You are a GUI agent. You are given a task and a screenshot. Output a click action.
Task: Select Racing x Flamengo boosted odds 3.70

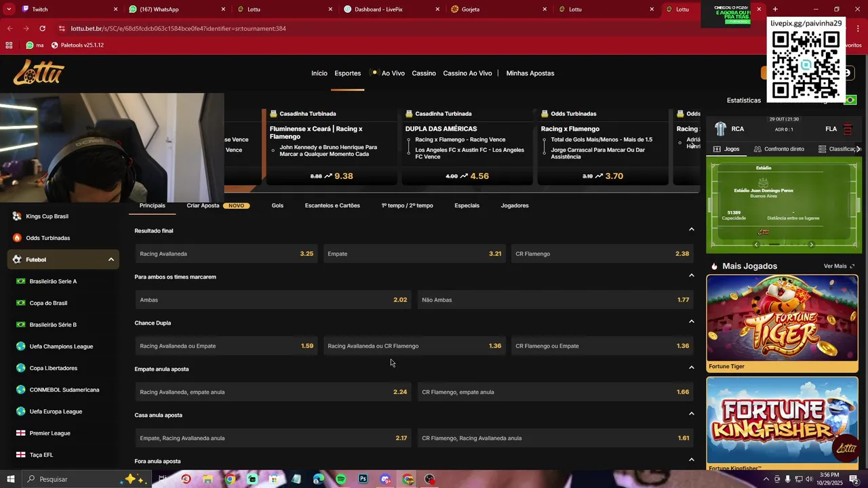click(x=603, y=176)
